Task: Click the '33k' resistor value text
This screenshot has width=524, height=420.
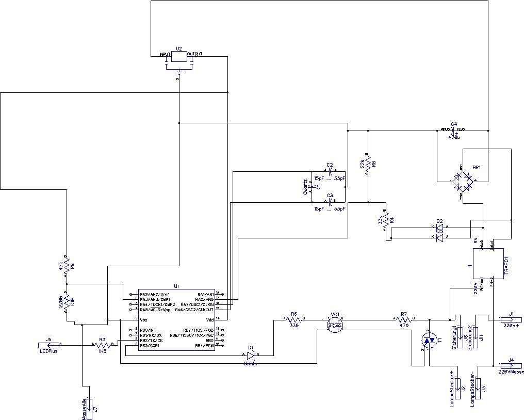Action: [x=380, y=220]
